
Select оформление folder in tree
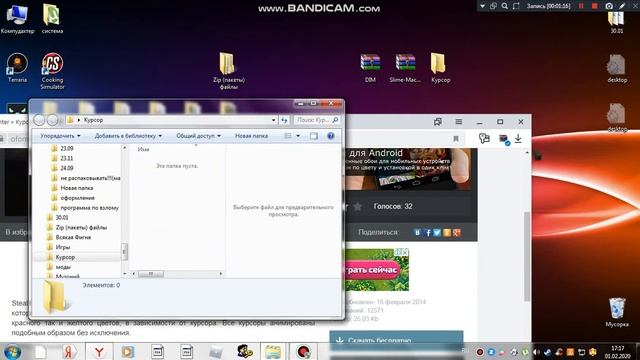tap(73, 198)
